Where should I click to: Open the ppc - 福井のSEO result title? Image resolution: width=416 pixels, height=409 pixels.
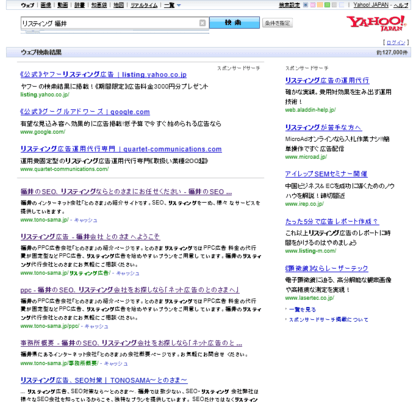[x=130, y=290]
